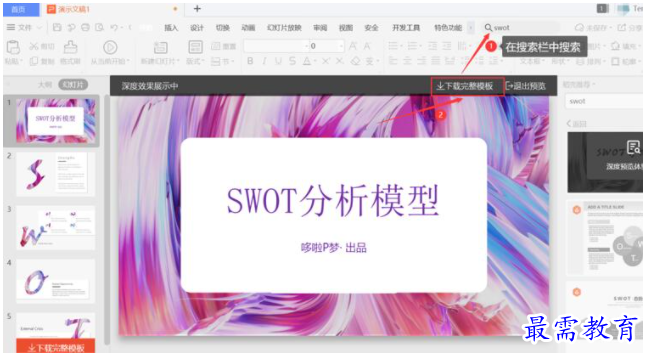Select slide 3 thumbnail with letter W
This screenshot has width=646, height=360.
click(x=56, y=227)
